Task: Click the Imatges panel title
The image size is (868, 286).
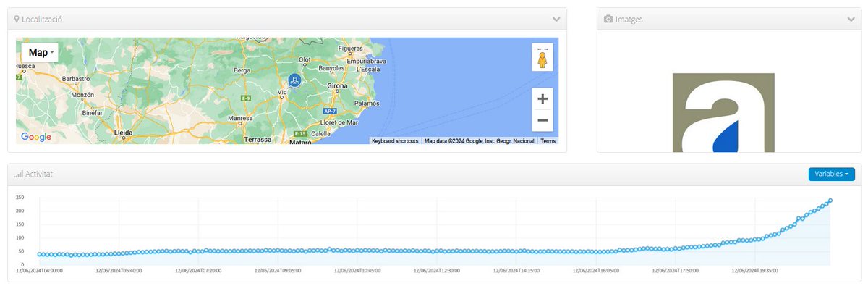Action: click(629, 20)
